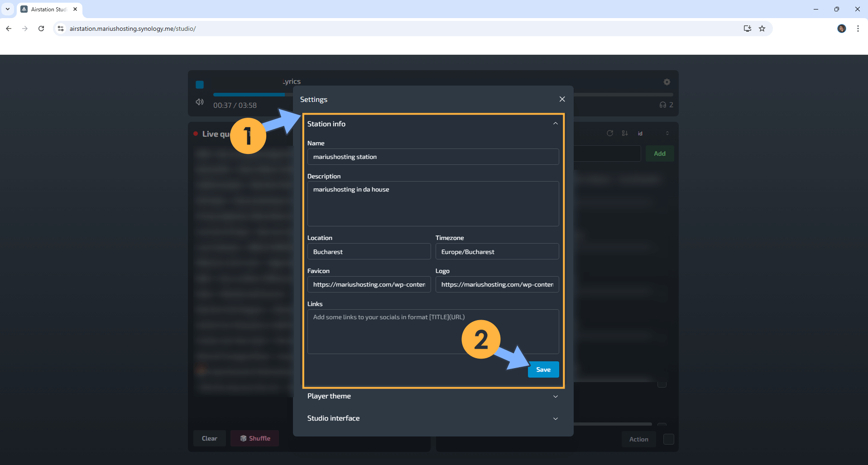Viewport: 868px width, 465px height.
Task: Click the Shuffle button below the queue
Action: (254, 438)
